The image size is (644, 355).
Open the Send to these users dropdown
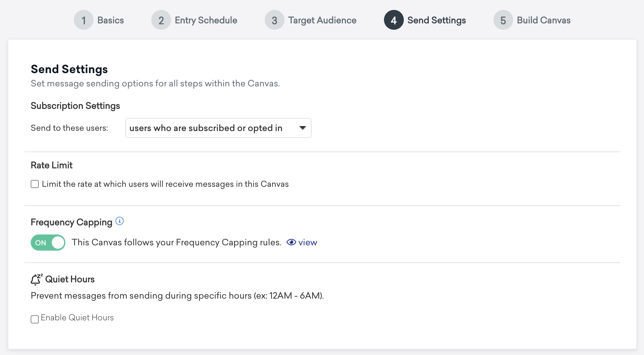[x=218, y=128]
